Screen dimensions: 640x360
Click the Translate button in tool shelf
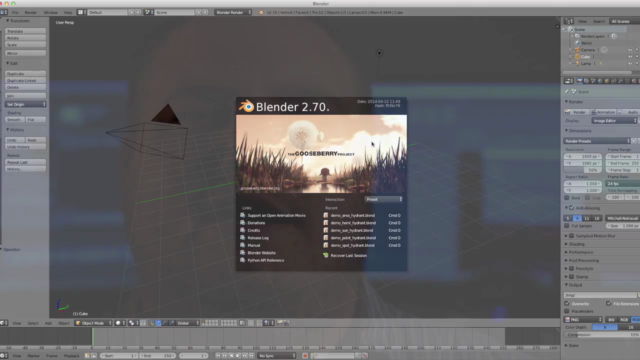[x=25, y=31]
